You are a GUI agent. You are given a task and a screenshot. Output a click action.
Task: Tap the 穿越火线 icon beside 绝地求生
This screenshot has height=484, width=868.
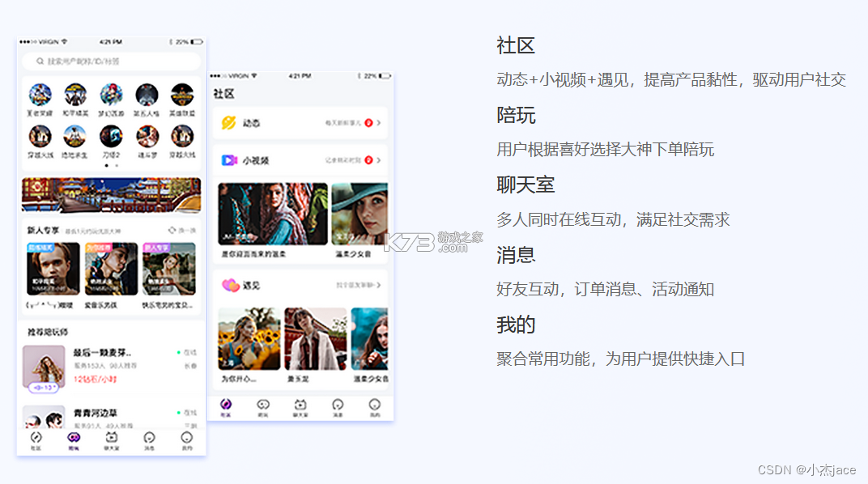click(40, 136)
